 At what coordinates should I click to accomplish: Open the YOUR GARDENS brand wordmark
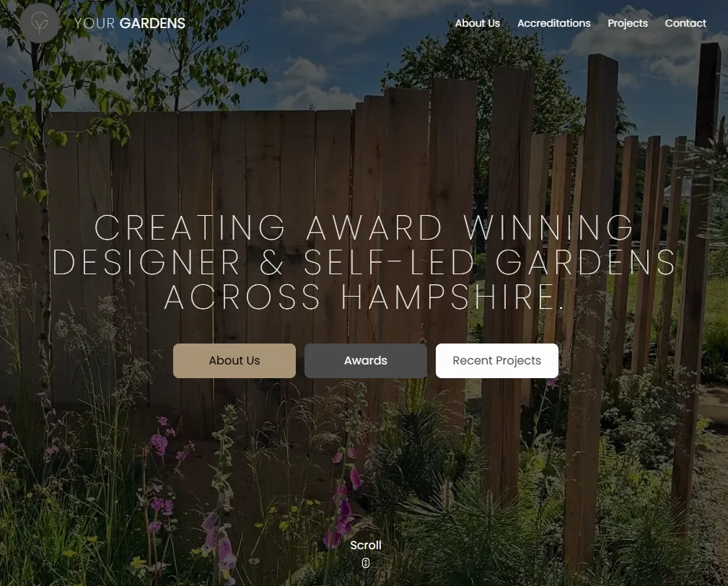(x=130, y=23)
